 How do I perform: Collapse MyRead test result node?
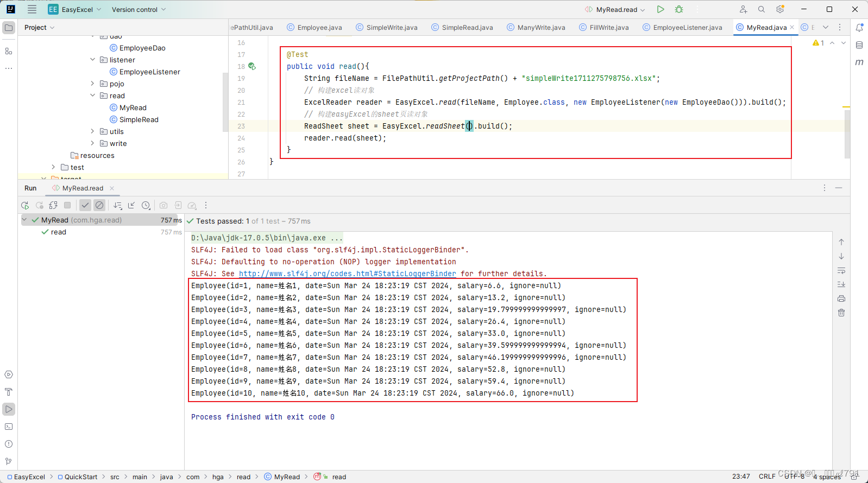pyautogui.click(x=24, y=220)
